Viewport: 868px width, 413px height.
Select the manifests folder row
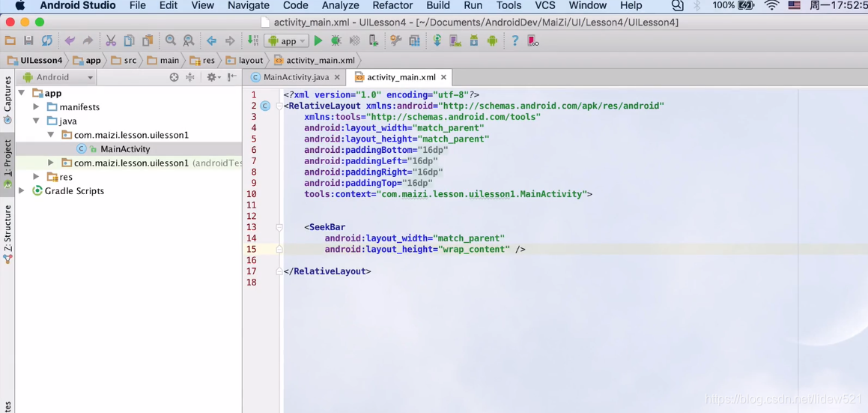pos(128,107)
